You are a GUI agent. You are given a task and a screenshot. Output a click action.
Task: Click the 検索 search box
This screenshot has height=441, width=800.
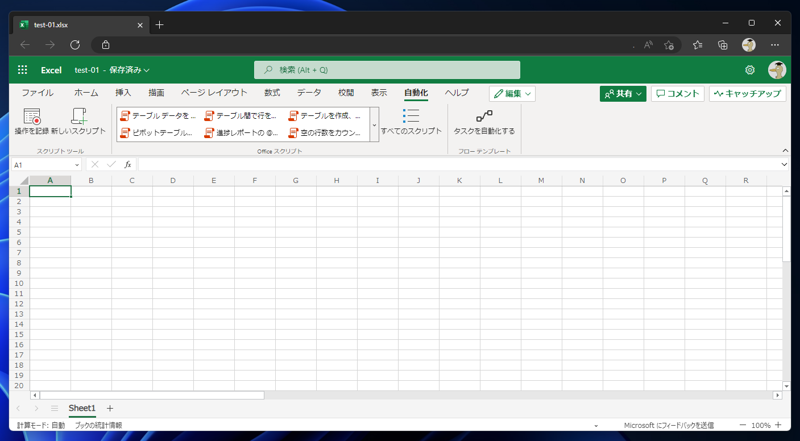click(x=387, y=70)
